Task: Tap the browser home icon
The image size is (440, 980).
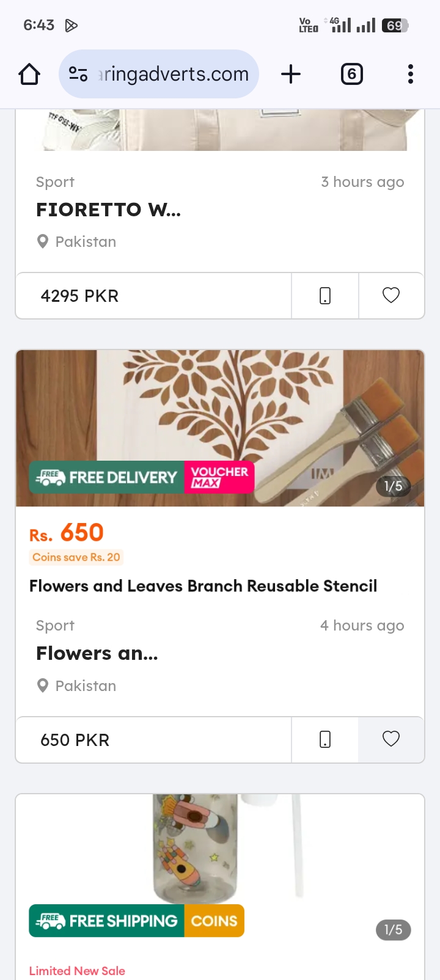Action: pyautogui.click(x=29, y=75)
